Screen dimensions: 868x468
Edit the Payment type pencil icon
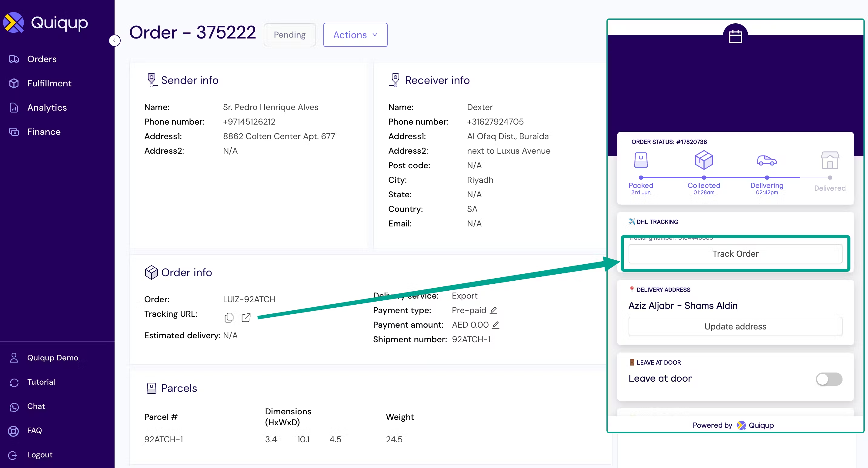click(493, 310)
